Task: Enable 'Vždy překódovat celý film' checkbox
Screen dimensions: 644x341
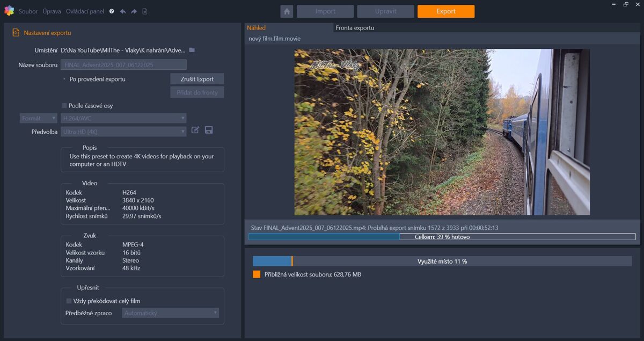Action: tap(69, 301)
